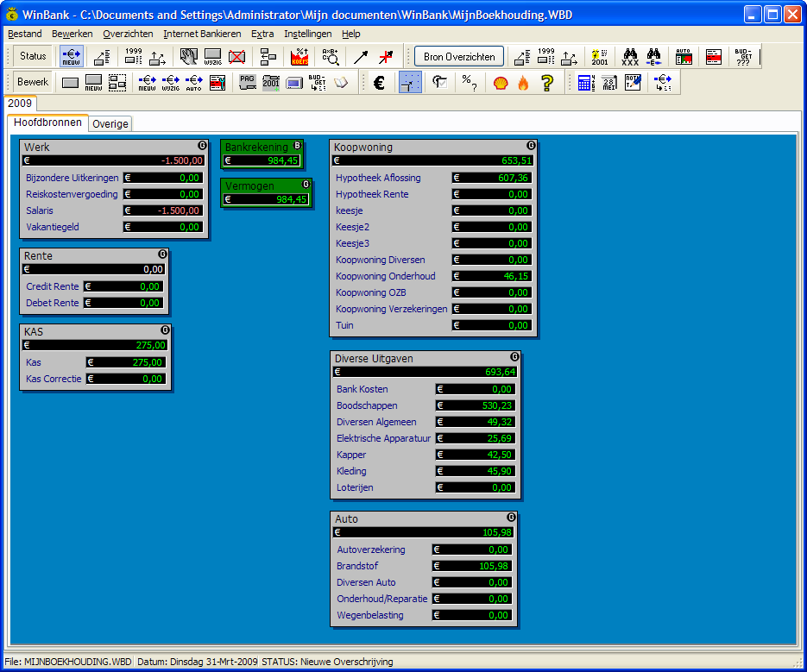The width and height of the screenshot is (807, 672).
Task: Click the Koopwoning Onderhoud label
Action: (x=386, y=276)
